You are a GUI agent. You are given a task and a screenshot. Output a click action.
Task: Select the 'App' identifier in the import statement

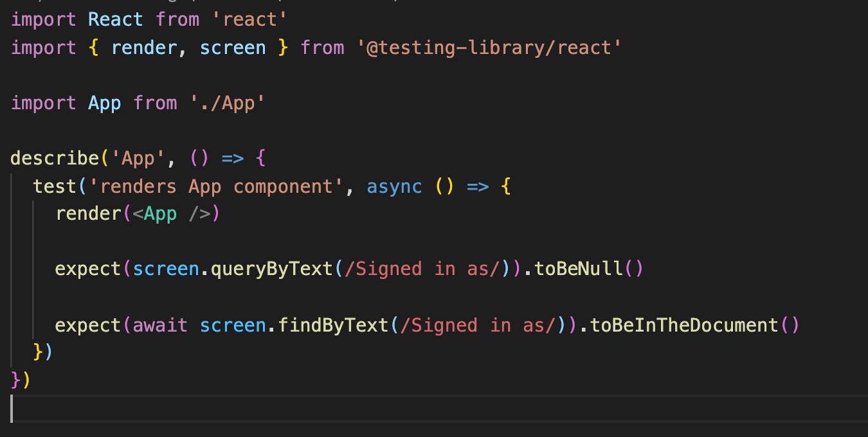pyautogui.click(x=104, y=102)
